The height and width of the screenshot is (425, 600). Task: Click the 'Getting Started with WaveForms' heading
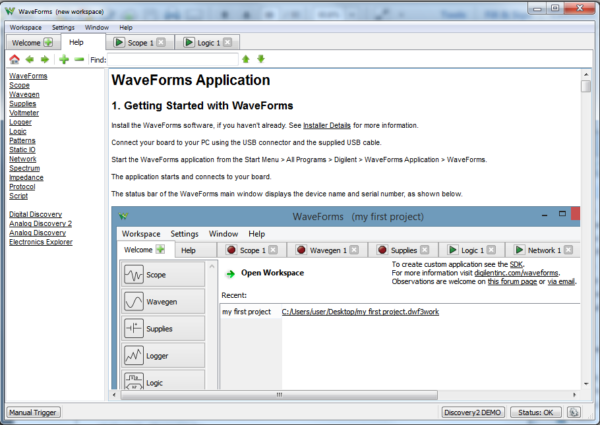click(x=202, y=106)
